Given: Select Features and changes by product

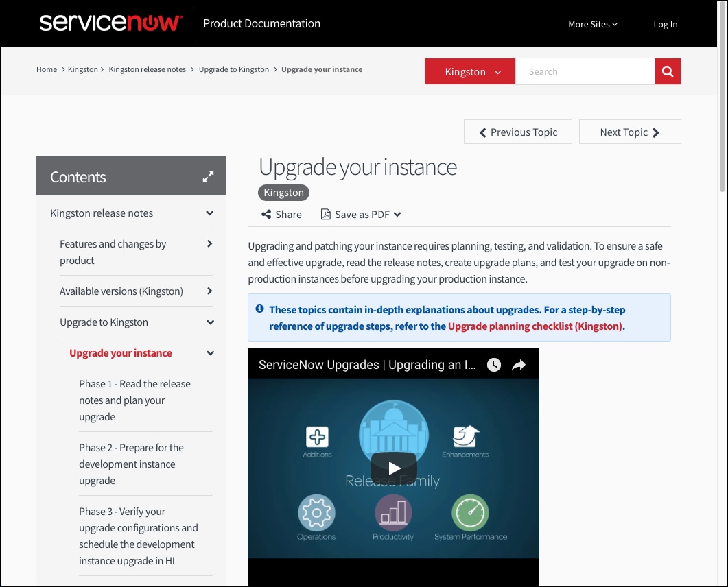Looking at the screenshot, I should pyautogui.click(x=113, y=252).
